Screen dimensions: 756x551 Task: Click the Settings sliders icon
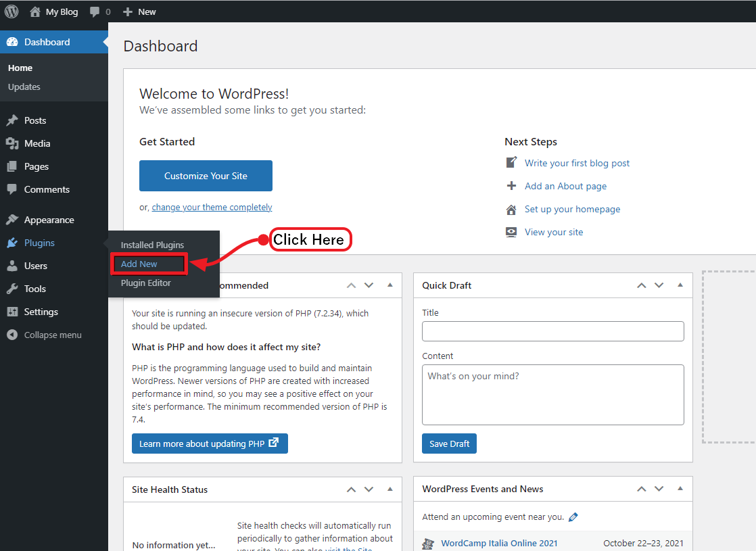pyautogui.click(x=13, y=312)
